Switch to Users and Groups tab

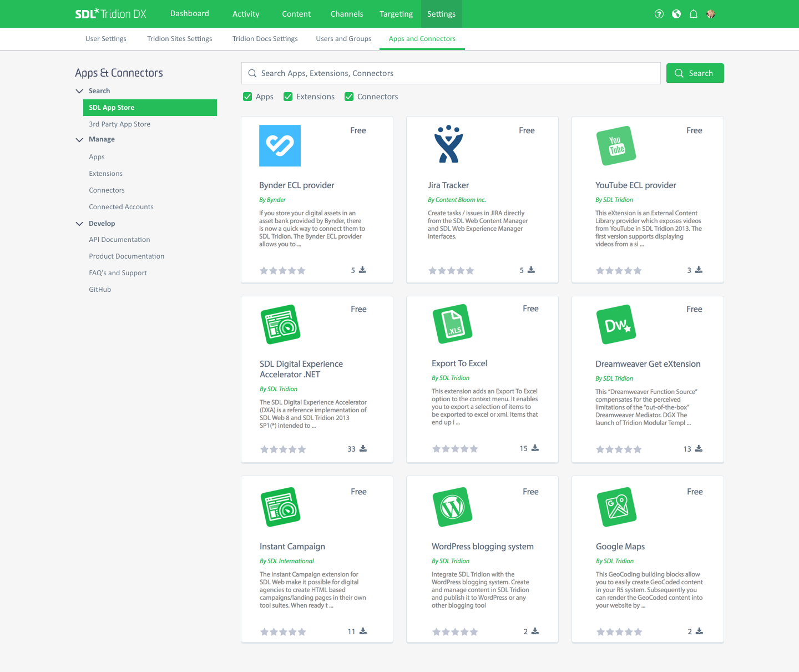pos(343,39)
